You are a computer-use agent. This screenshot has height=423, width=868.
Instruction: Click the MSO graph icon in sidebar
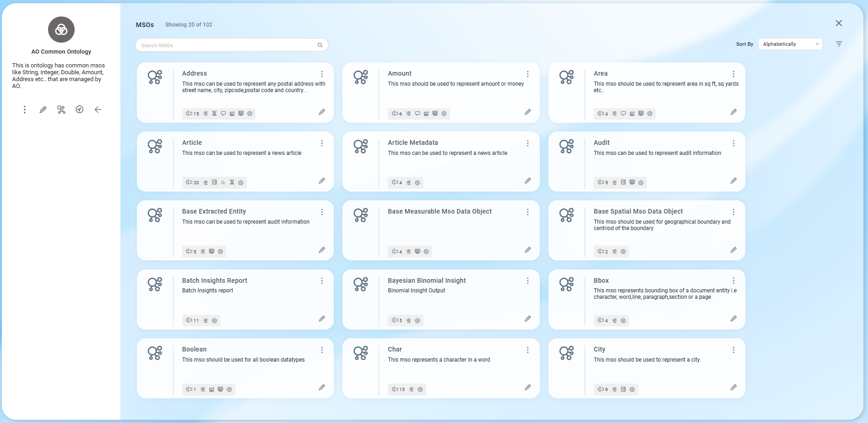61,110
